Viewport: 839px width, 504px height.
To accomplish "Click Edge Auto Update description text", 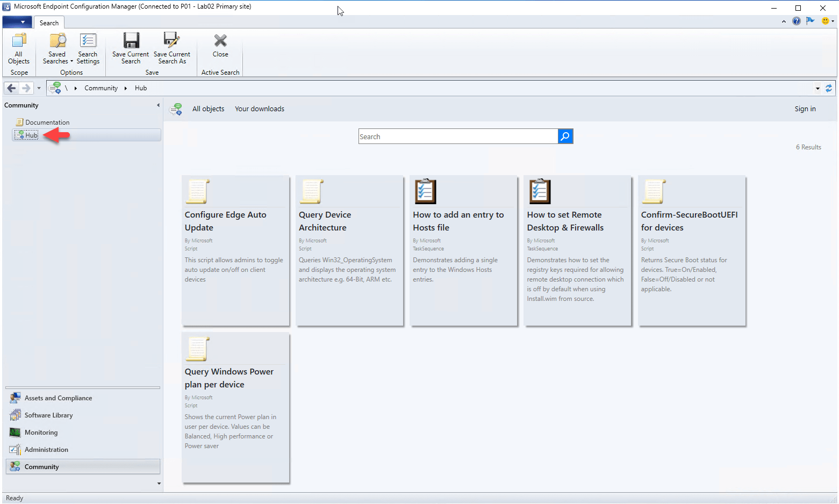I will (x=234, y=270).
